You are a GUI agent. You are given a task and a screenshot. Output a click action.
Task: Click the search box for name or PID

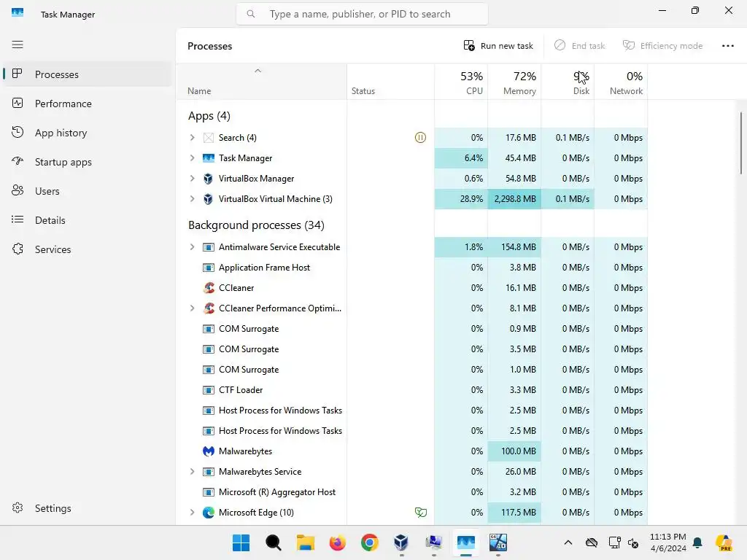[362, 15]
